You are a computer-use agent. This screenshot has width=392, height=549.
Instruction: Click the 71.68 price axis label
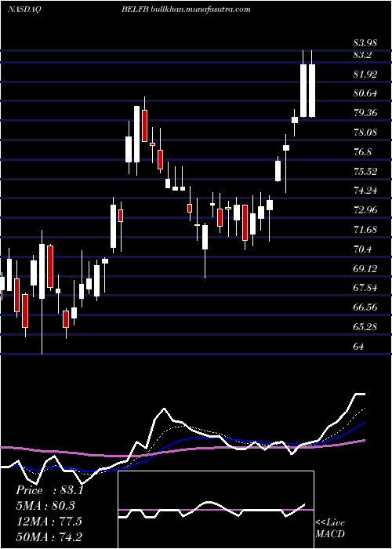(x=365, y=230)
